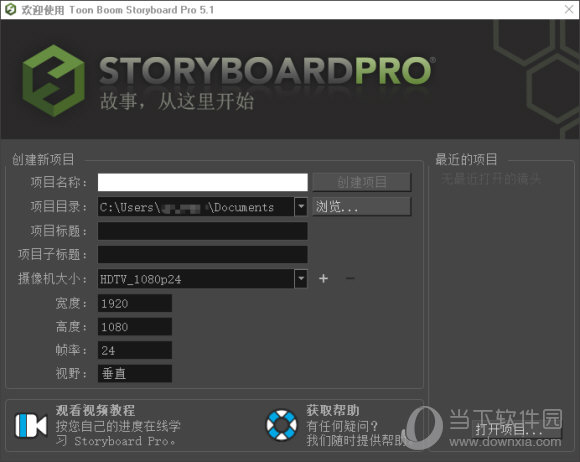Click the 高度 field showing 1080

(x=135, y=327)
